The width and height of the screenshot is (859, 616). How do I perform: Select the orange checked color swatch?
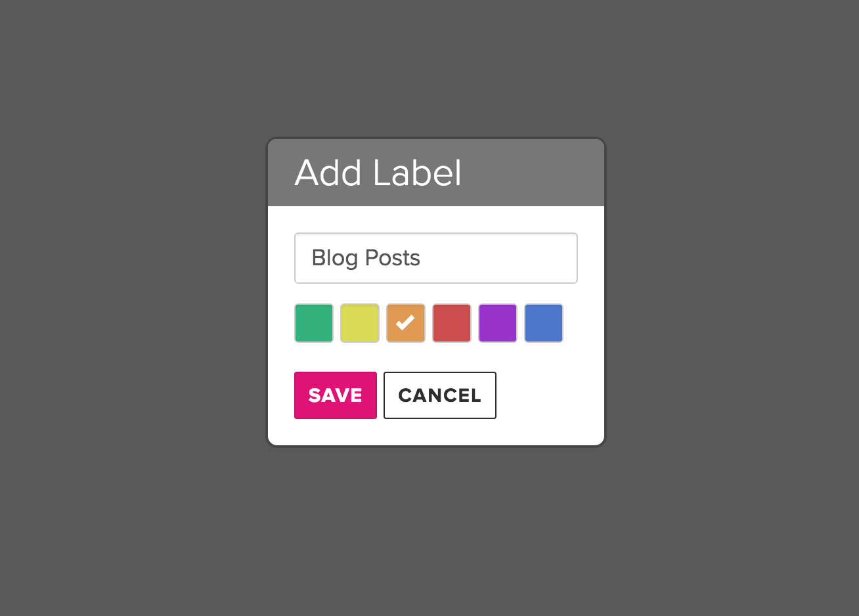point(406,323)
